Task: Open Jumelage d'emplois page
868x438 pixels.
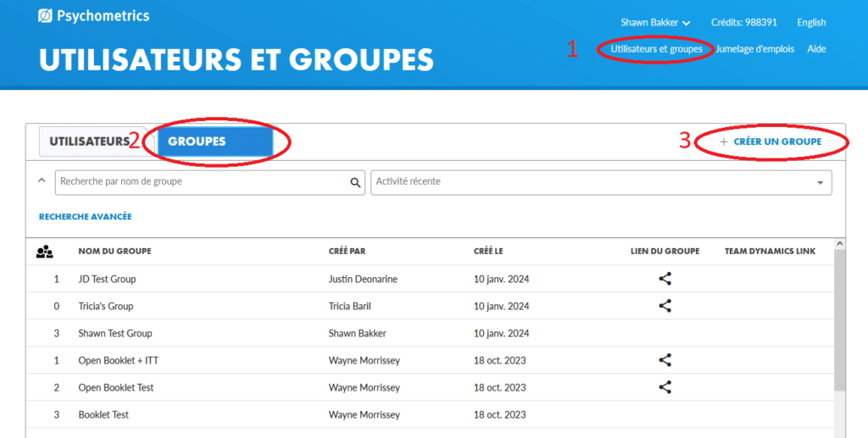Action: point(754,49)
